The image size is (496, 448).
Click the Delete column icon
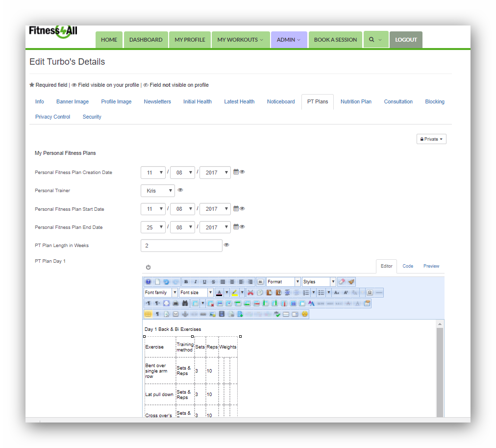[x=284, y=303]
